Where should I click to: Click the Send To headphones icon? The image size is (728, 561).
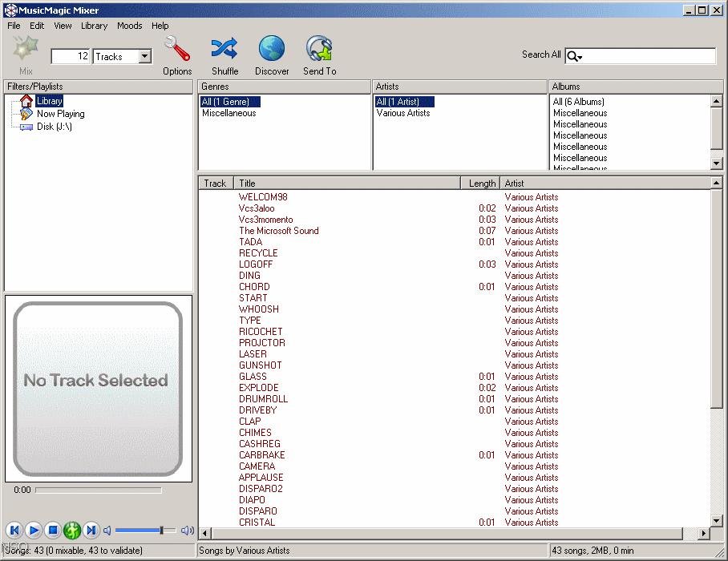[319, 48]
